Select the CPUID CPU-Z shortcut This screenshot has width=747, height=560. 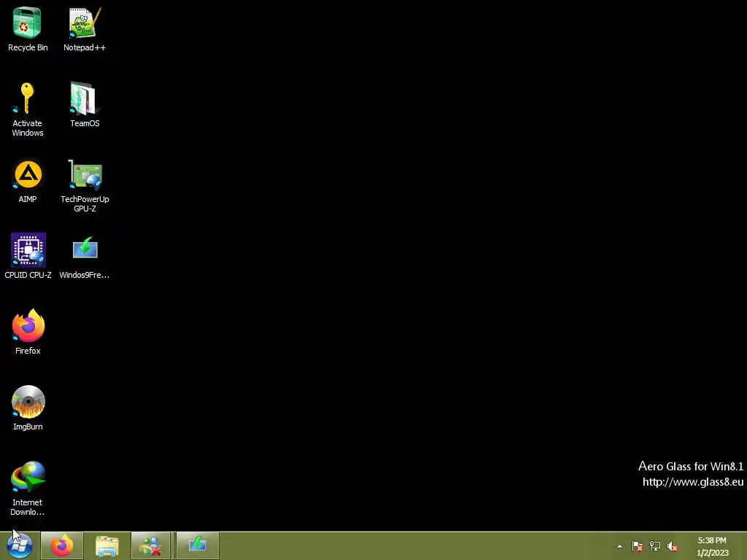[x=28, y=256]
